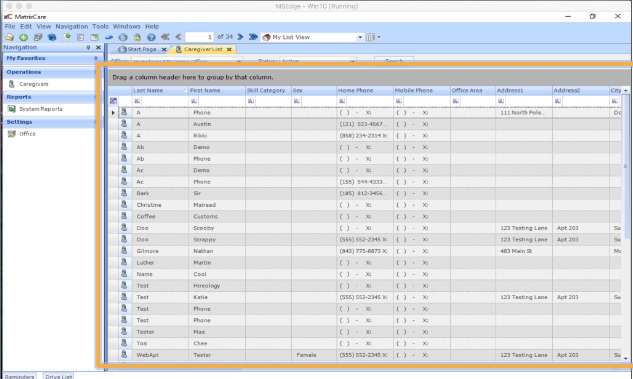Open the Windows menu
This screenshot has width=633, height=379.
click(126, 26)
